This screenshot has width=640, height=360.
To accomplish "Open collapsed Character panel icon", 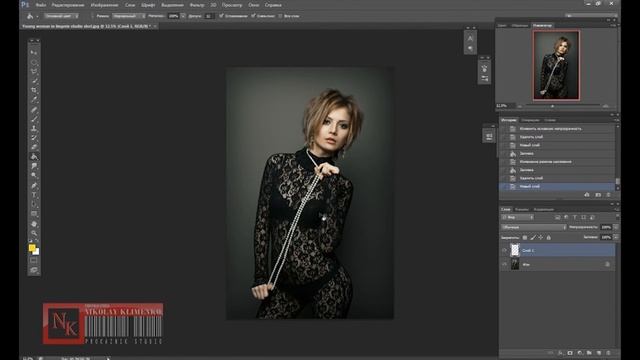I will [470, 38].
